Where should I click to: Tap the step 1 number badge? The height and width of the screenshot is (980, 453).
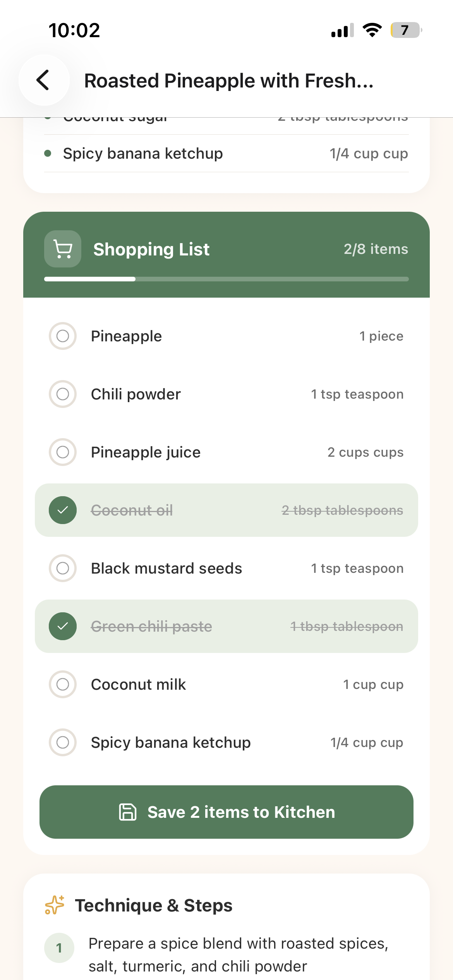click(59, 948)
